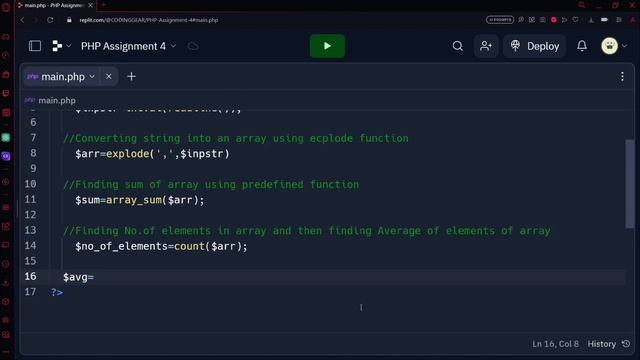The image size is (640, 360).
Task: Open file History in status bar
Action: (x=602, y=344)
